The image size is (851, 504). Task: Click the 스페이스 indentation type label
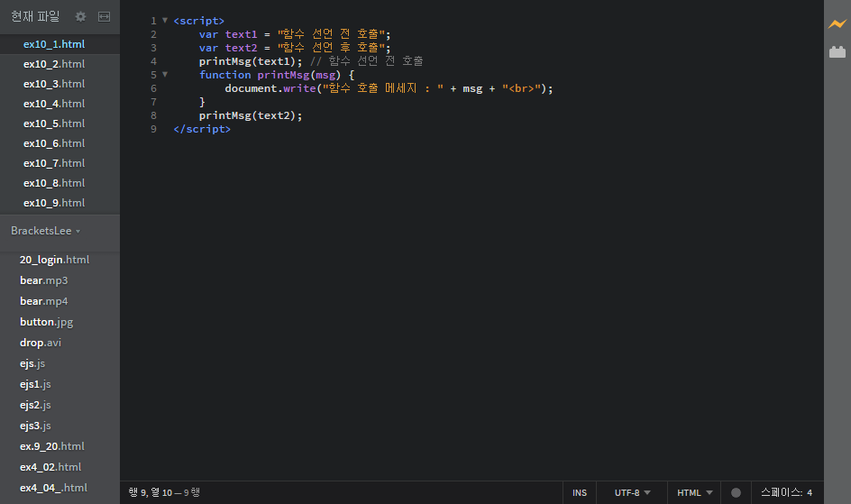click(782, 492)
